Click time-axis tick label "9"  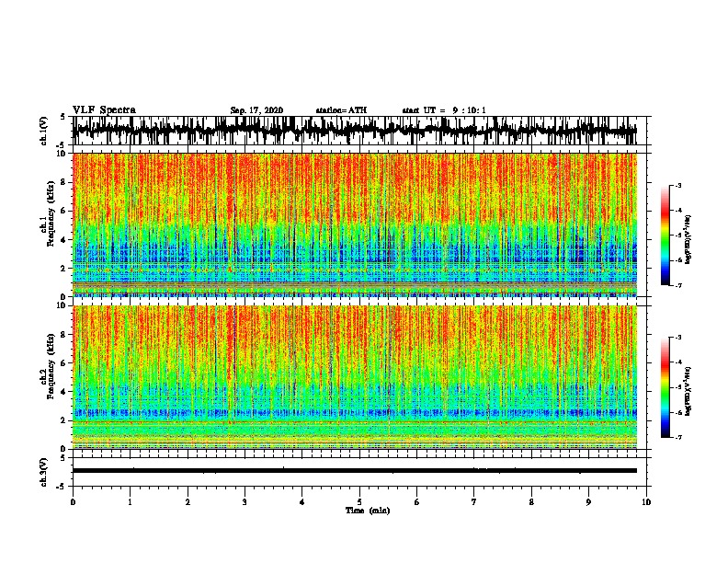(588, 502)
